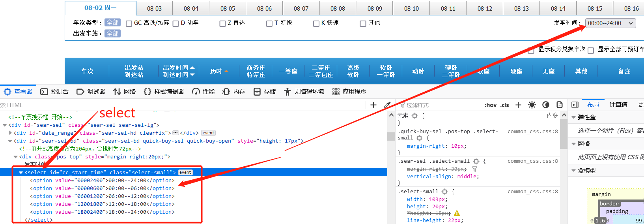Switch to the Layout (布局) sidebar tab
The width and height of the screenshot is (644, 224).
(593, 105)
